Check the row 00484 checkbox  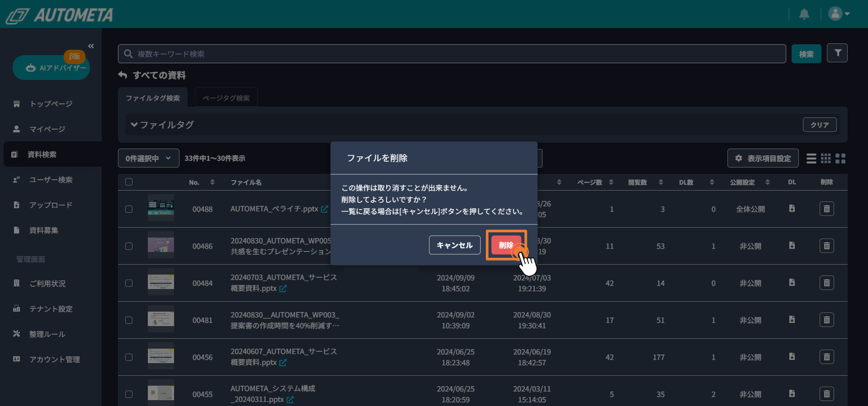click(x=129, y=283)
